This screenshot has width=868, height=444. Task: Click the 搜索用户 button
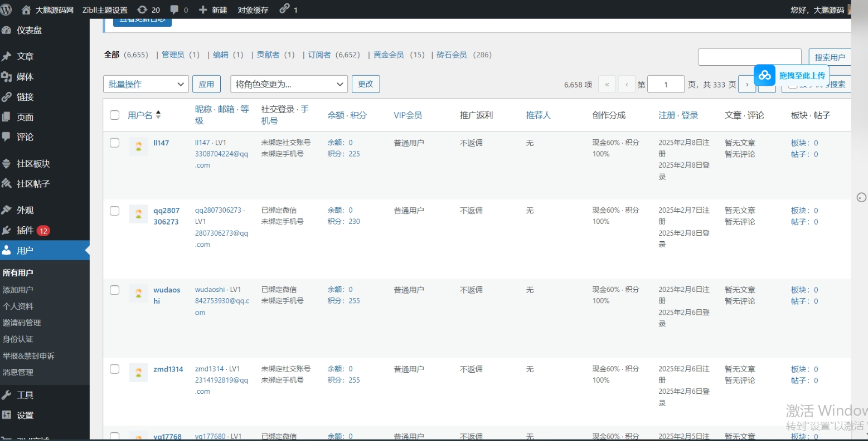coord(830,57)
